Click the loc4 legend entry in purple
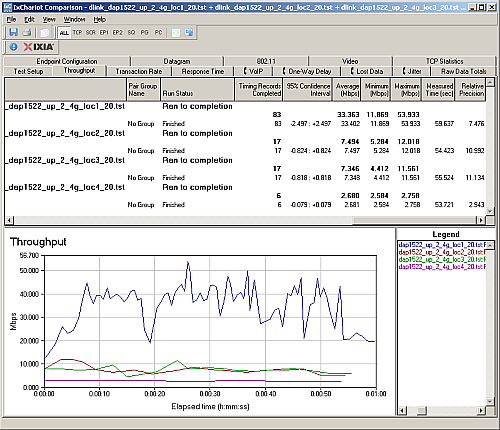 pos(442,267)
